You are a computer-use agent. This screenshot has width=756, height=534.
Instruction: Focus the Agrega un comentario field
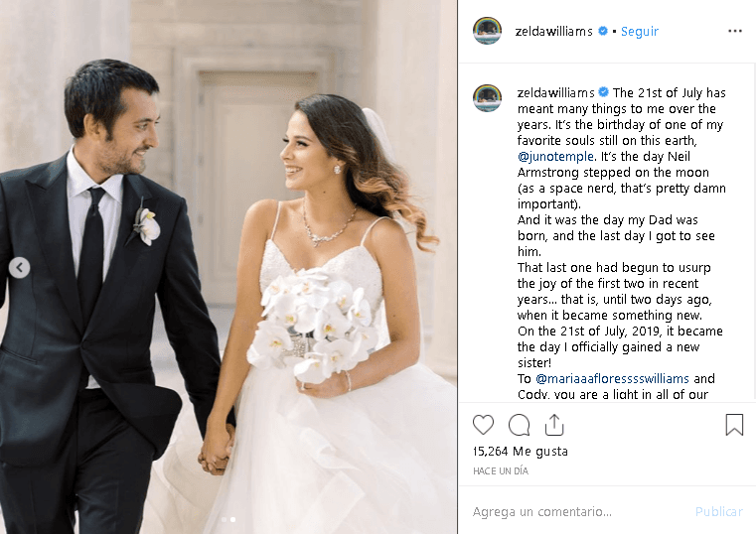(x=578, y=511)
